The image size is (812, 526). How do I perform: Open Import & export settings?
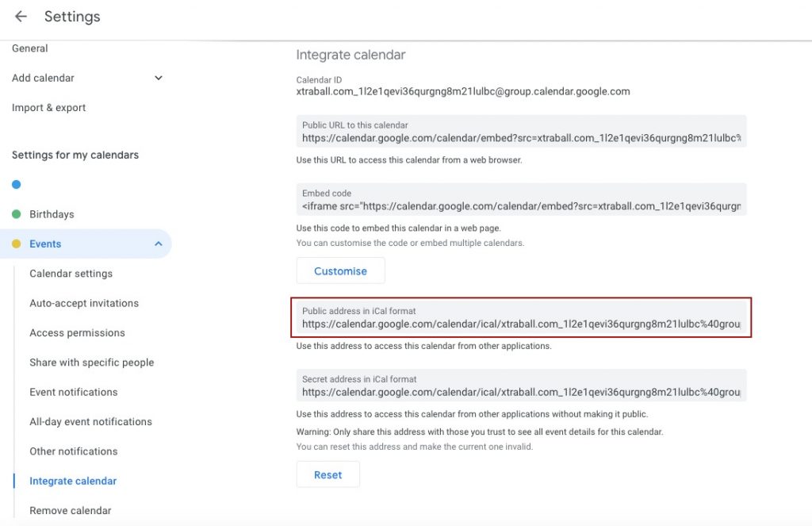click(x=48, y=108)
